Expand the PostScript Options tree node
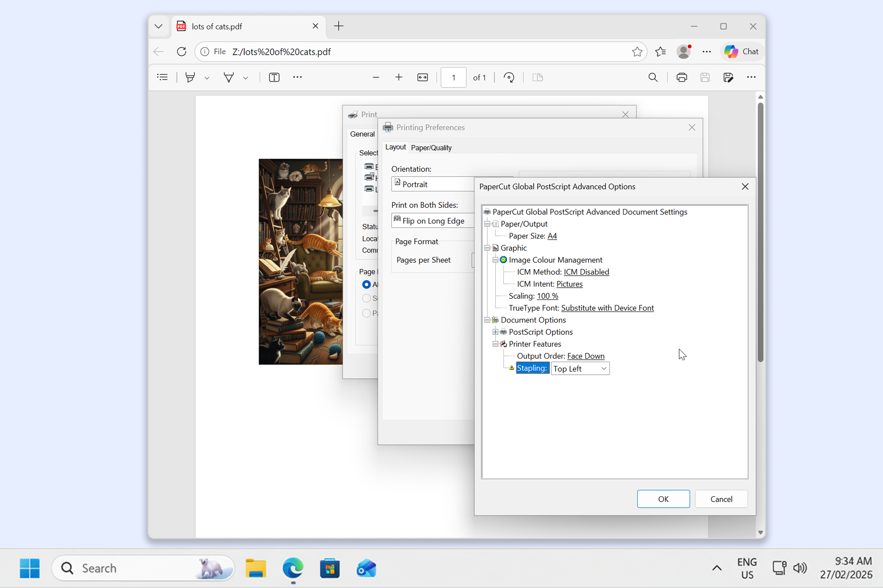The height and width of the screenshot is (588, 883). click(495, 332)
